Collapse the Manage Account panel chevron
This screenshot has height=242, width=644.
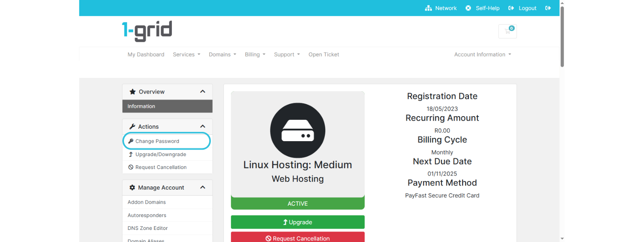click(x=202, y=187)
